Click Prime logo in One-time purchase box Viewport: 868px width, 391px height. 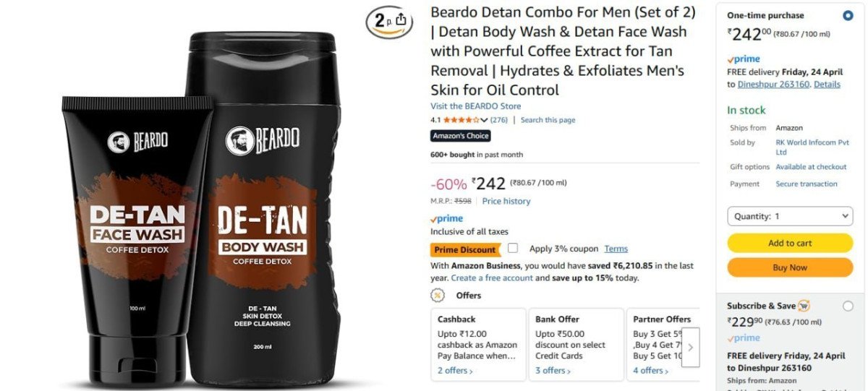[744, 59]
